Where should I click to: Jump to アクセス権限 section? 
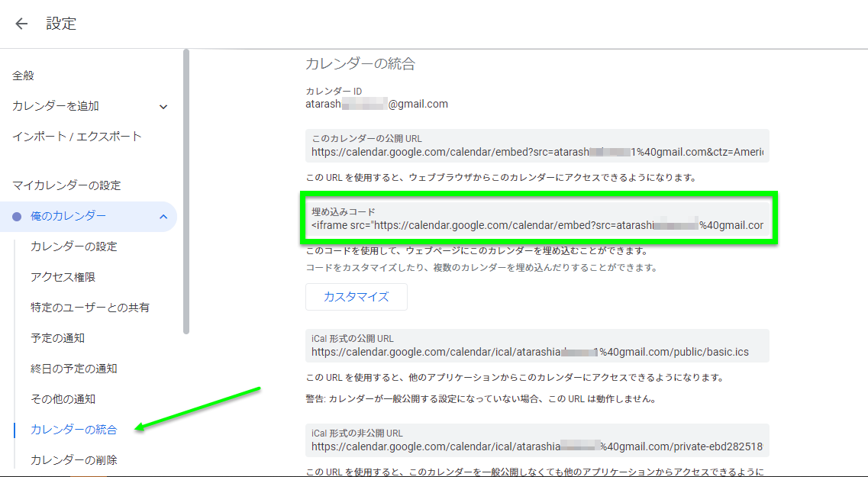[63, 277]
